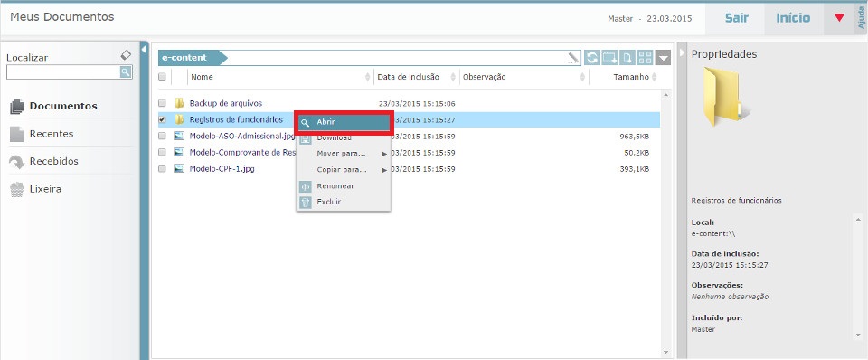Select Renomear in the context menu
This screenshot has width=868, height=360.
(x=344, y=186)
